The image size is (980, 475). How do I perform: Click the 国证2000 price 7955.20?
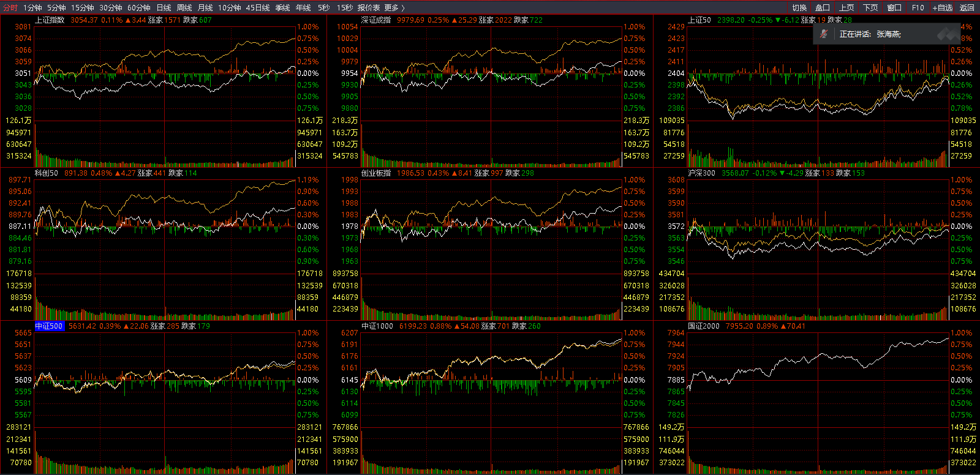click(739, 326)
